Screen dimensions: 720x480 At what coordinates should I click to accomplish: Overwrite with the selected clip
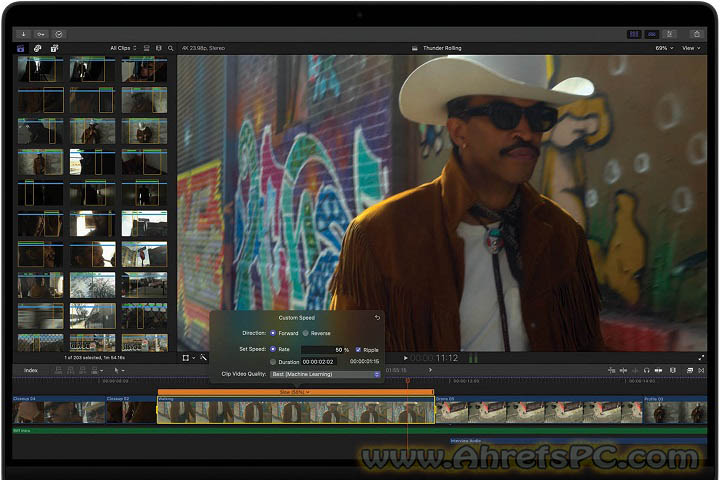point(95,370)
